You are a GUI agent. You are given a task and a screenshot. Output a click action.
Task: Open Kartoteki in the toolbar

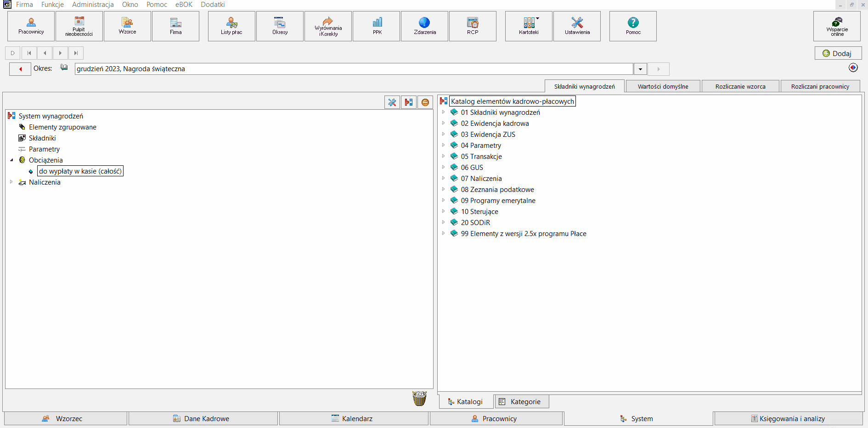529,26
